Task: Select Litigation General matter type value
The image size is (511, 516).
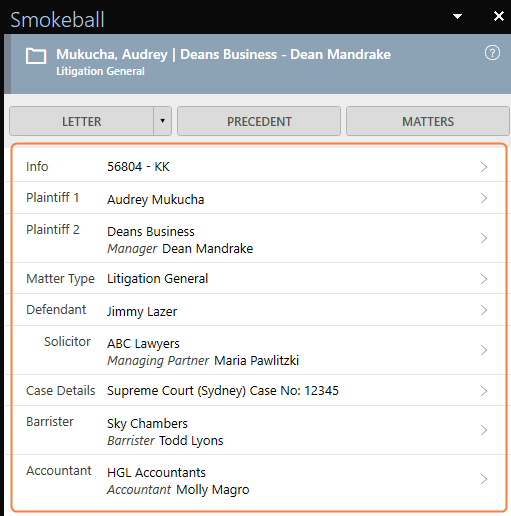Action: coord(157,279)
